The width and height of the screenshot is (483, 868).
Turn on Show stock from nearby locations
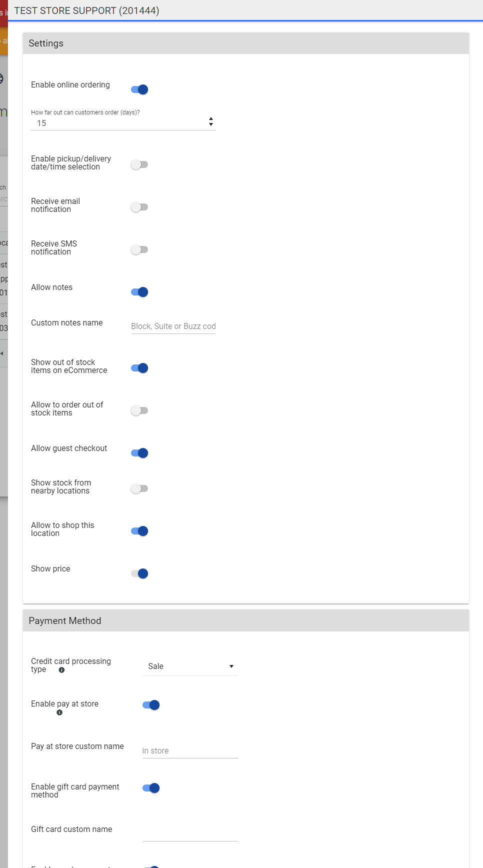[139, 488]
